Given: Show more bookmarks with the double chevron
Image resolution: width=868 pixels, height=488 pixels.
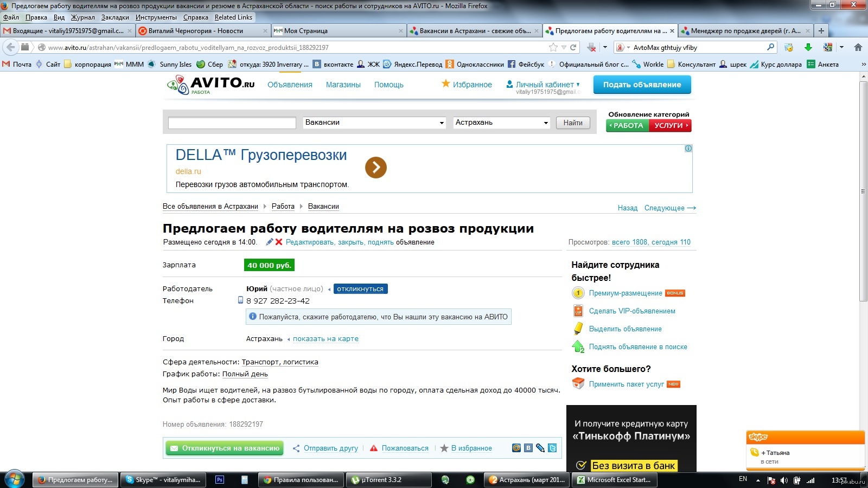Looking at the screenshot, I should (863, 64).
